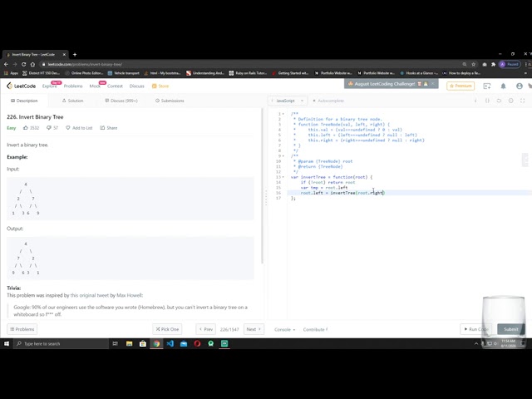Bookmark this page star icon

point(473,64)
